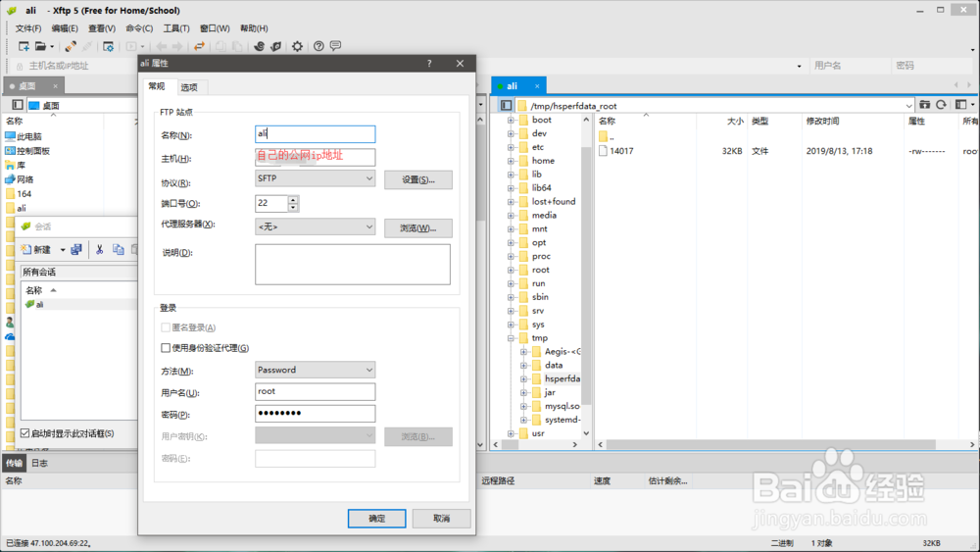Click the Xshell spiral launch icon

click(260, 46)
